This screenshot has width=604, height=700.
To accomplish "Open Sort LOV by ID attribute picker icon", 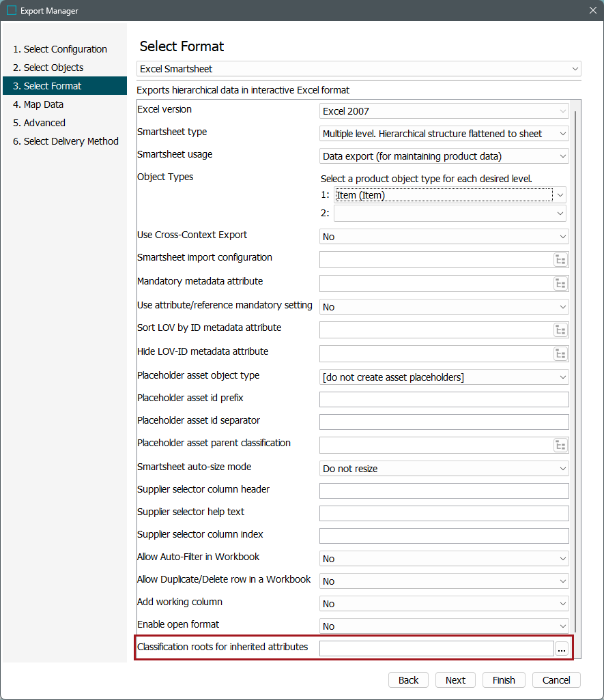I will tap(560, 330).
